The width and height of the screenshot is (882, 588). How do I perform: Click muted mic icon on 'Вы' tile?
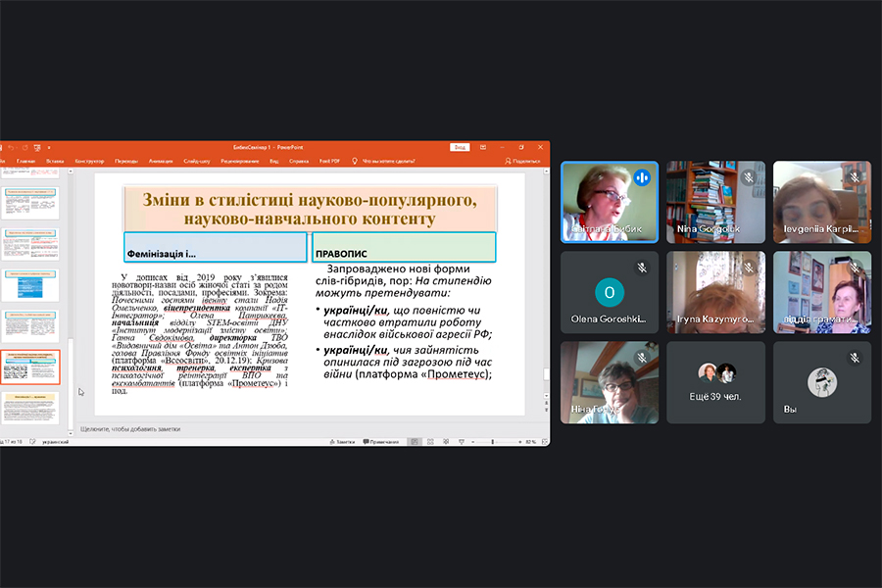(x=855, y=358)
